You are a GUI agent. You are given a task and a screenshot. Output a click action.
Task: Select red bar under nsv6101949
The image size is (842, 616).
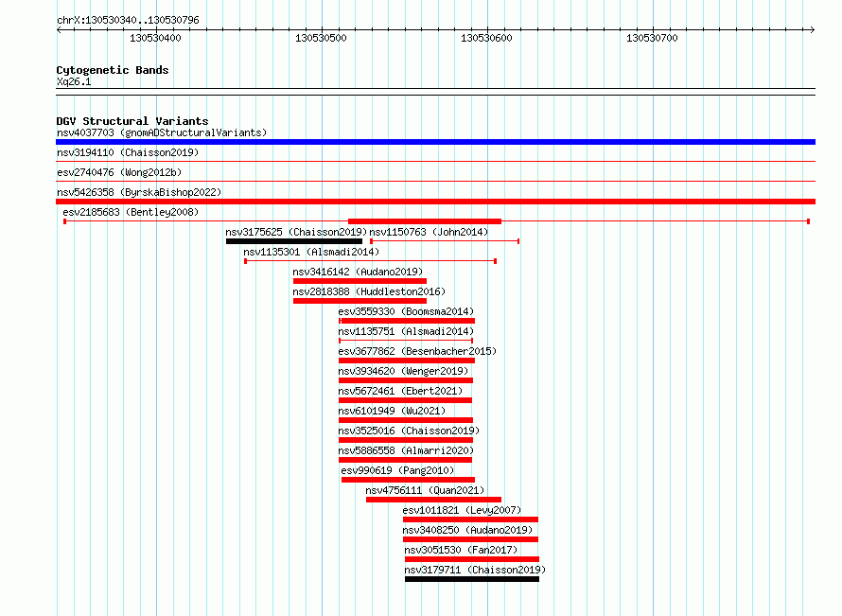tap(406, 420)
